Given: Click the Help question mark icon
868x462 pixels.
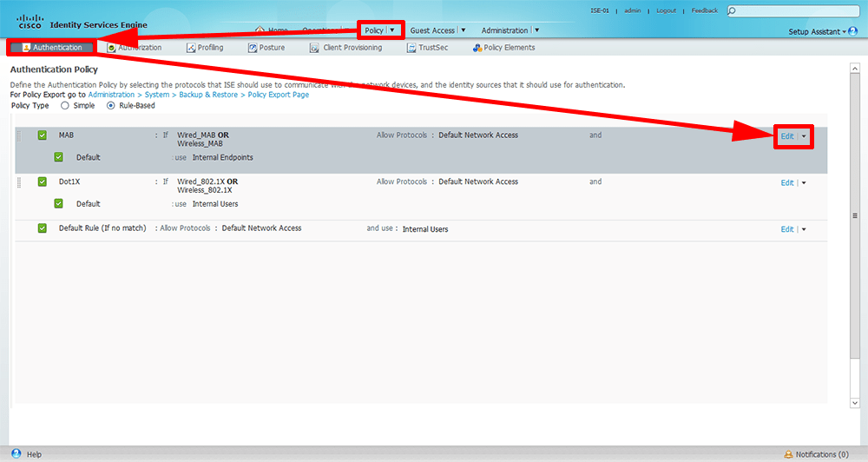Looking at the screenshot, I should click(x=16, y=453).
